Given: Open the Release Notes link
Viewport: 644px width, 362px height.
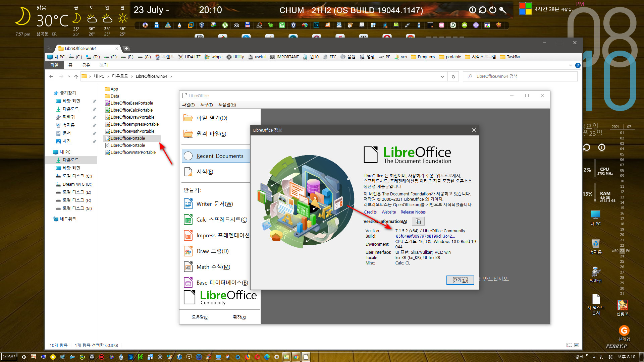Looking at the screenshot, I should [x=413, y=212].
